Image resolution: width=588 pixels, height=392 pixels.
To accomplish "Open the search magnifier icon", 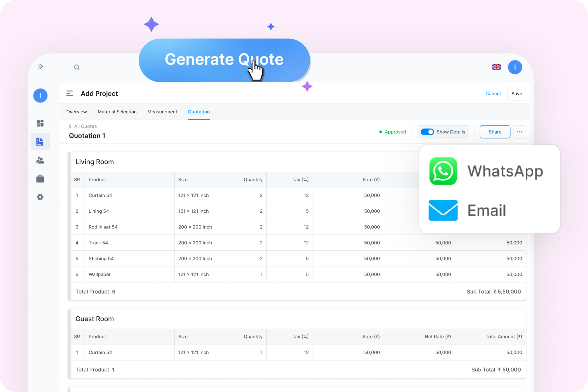I will [76, 67].
